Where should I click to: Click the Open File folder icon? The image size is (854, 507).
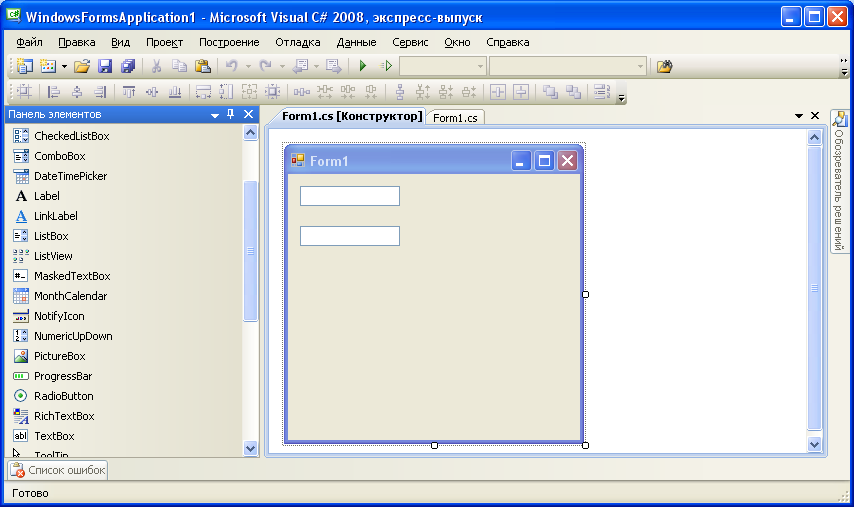pyautogui.click(x=82, y=66)
